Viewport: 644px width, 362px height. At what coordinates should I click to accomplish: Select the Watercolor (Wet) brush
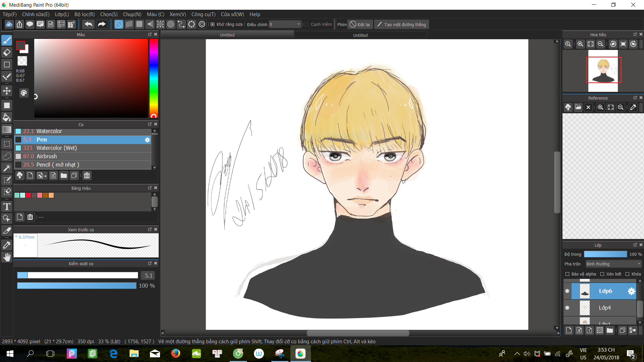click(83, 148)
